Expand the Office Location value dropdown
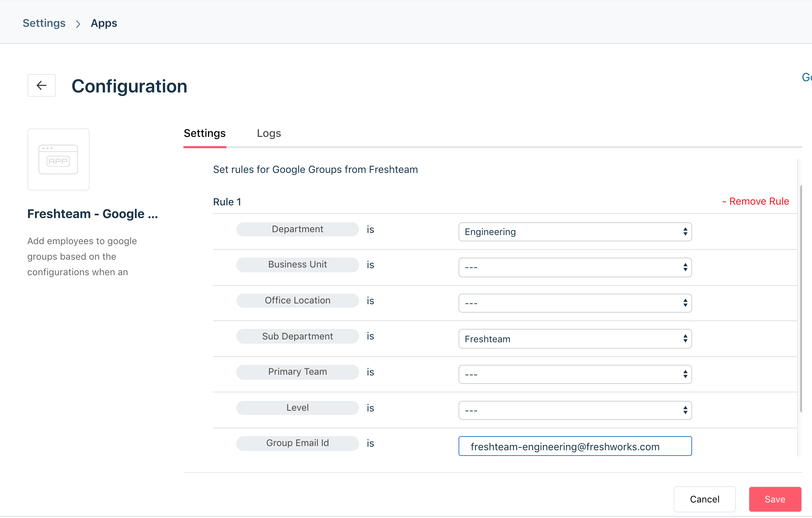 pyautogui.click(x=575, y=303)
